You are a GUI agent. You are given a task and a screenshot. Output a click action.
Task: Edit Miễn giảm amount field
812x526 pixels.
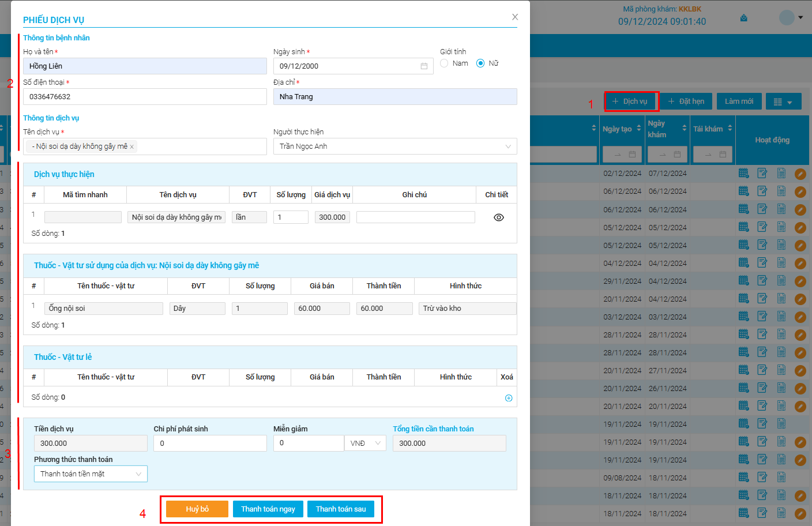click(309, 443)
